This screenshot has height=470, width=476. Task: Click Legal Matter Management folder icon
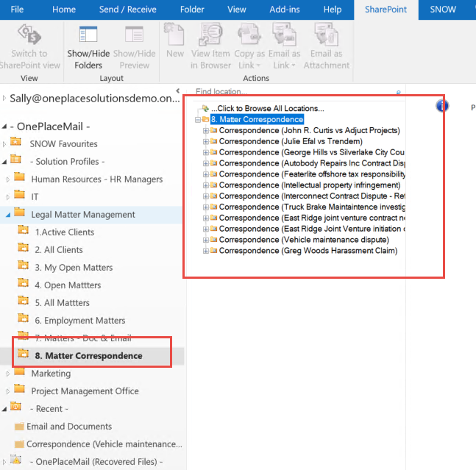pyautogui.click(x=19, y=212)
